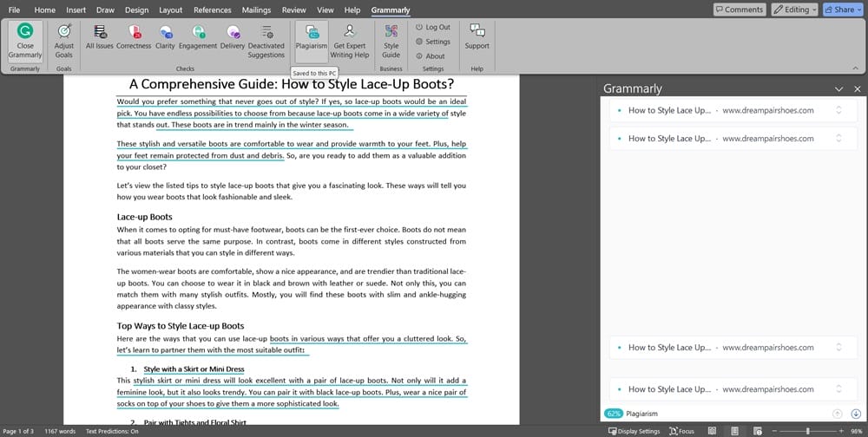This screenshot has width=868, height=437.
Task: Click the "Top Ways to Style Lace-up Boots" heading
Action: tap(181, 326)
